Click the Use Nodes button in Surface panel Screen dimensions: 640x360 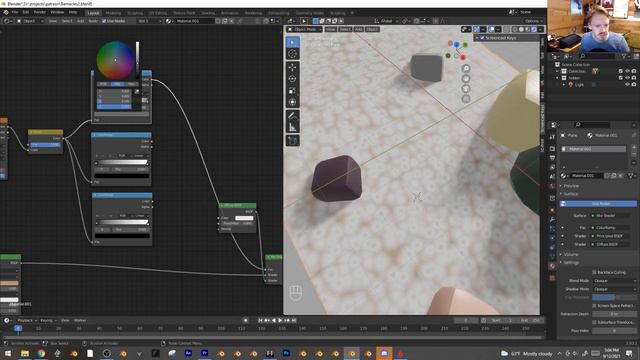pos(599,204)
